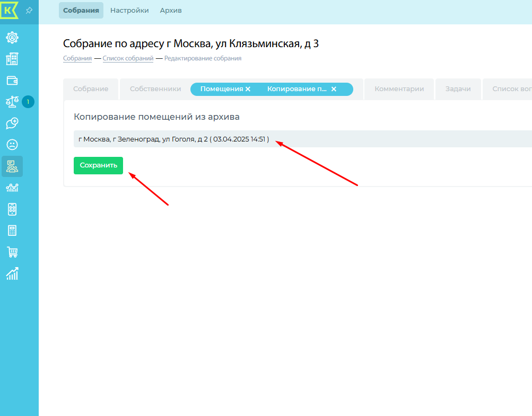The height and width of the screenshot is (416, 532).
Task: Open the growth bar chart icon in sidebar
Action: (12, 273)
